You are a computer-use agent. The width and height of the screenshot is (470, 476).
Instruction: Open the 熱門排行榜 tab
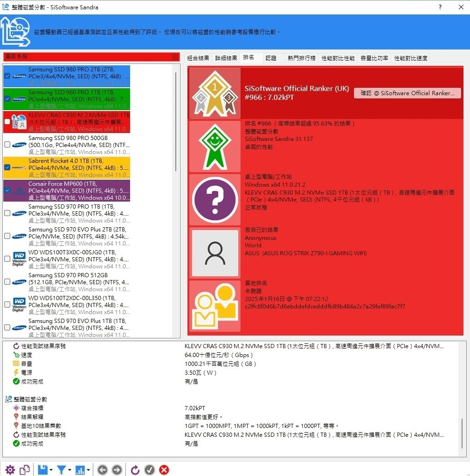point(301,58)
